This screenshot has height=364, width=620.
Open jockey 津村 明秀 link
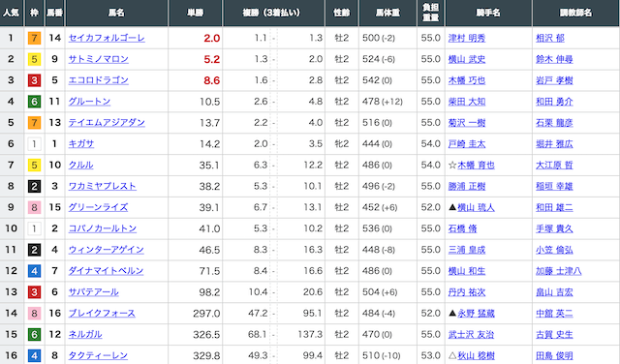point(467,38)
